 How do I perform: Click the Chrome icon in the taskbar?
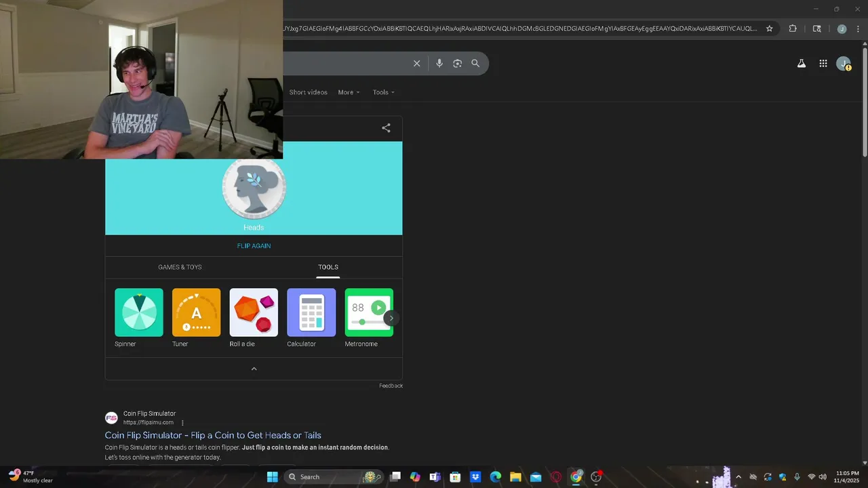[x=576, y=476]
